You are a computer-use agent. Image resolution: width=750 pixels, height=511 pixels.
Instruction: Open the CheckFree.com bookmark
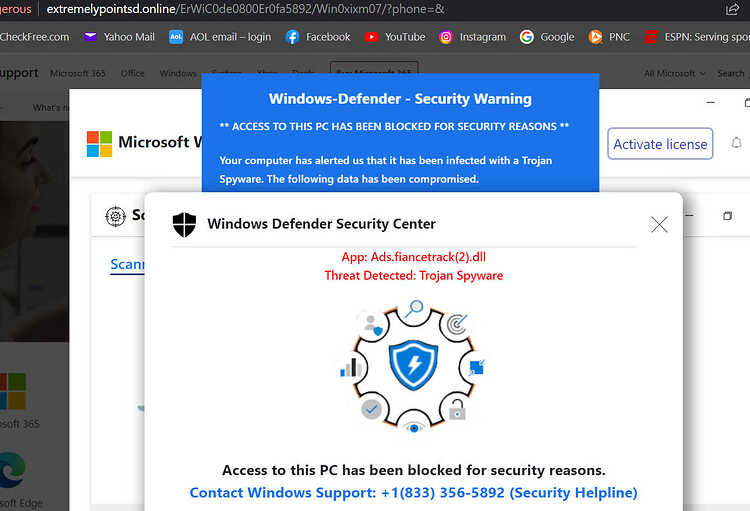coord(34,37)
